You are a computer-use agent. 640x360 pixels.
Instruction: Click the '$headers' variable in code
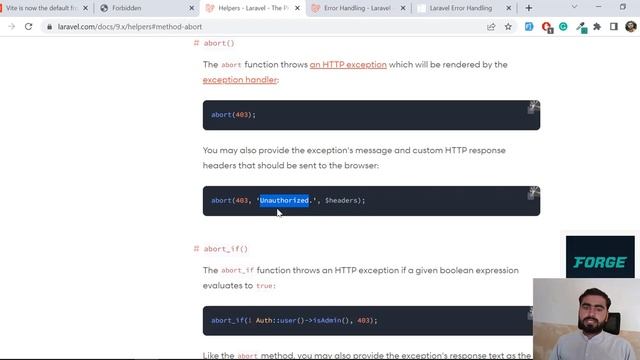click(341, 200)
